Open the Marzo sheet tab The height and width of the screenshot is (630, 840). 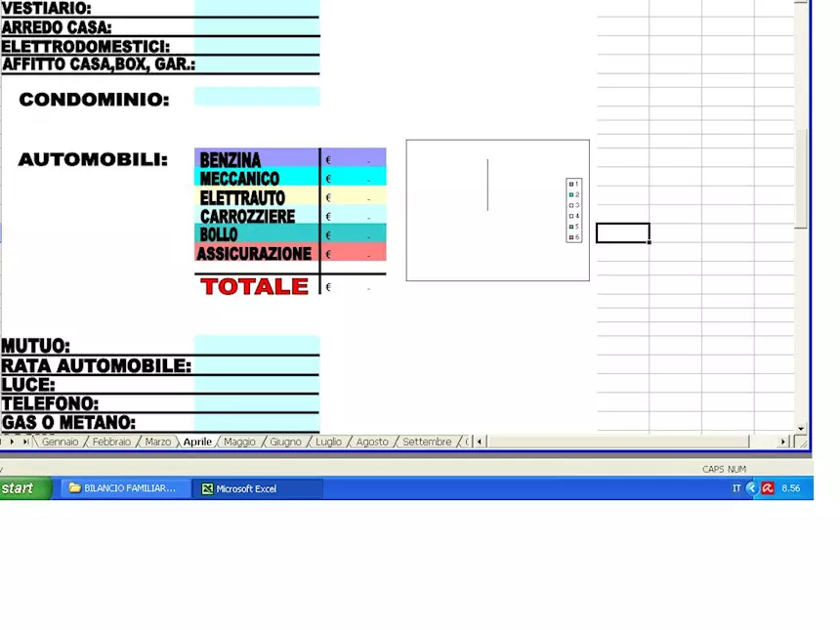tap(157, 441)
